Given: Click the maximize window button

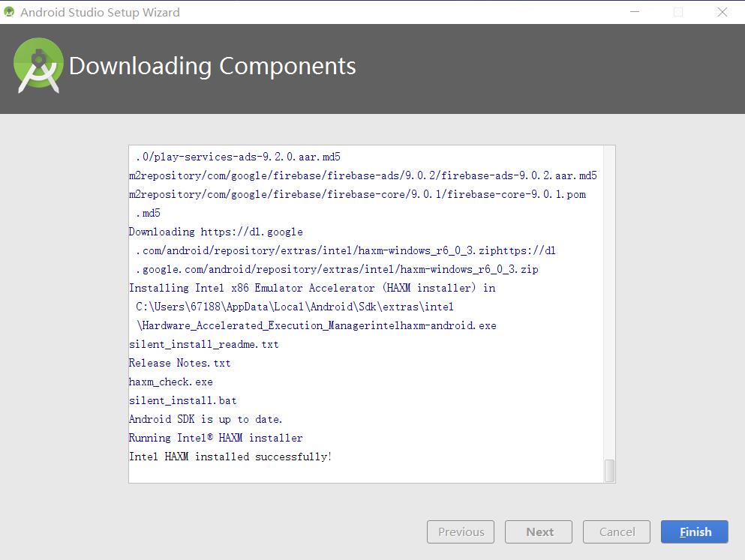Looking at the screenshot, I should 678,12.
